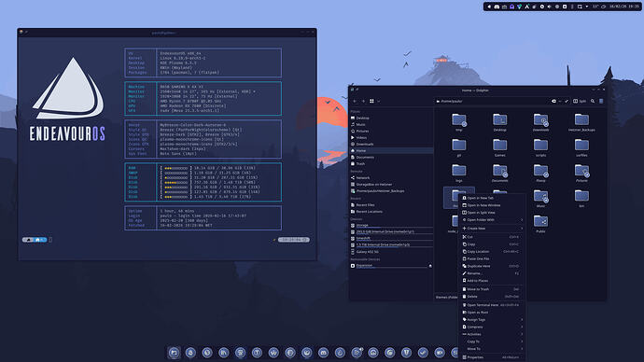
Task: Select Home in Places panel
Action: (x=391, y=150)
